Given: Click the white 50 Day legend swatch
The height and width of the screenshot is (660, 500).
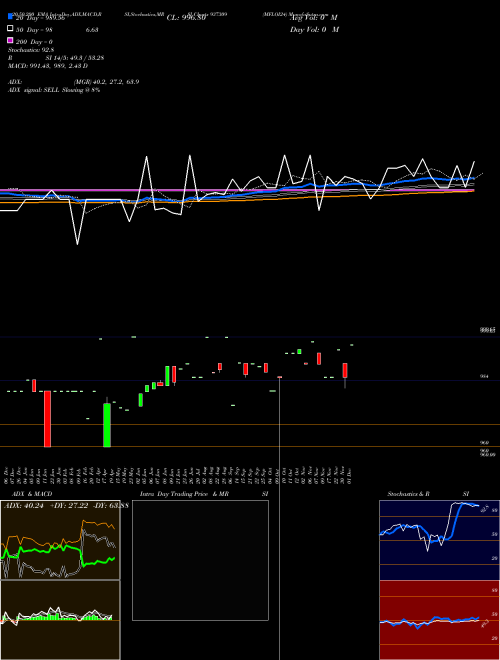Looking at the screenshot, I should point(10,29).
